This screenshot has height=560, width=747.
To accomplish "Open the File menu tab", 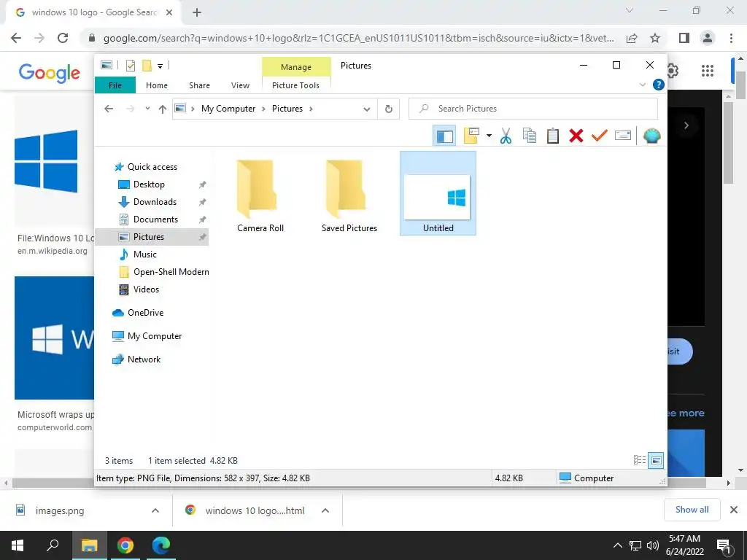I will pos(115,85).
